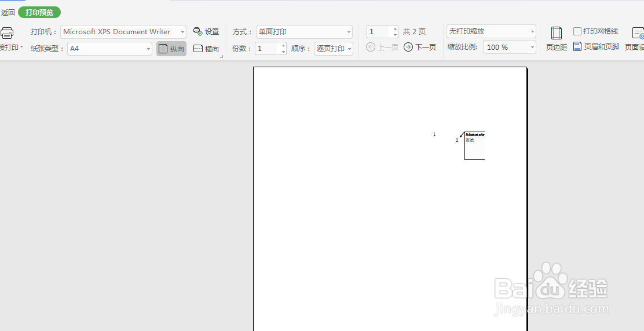Decrease the page number stepper

[395, 35]
